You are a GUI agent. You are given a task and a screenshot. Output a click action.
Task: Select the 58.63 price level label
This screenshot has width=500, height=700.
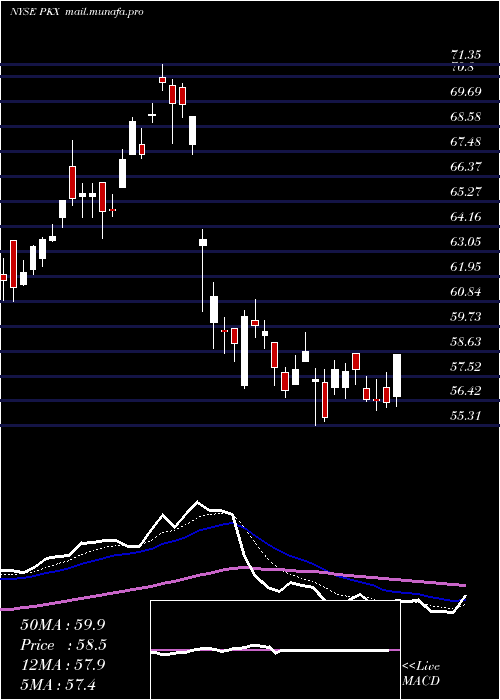point(466,342)
